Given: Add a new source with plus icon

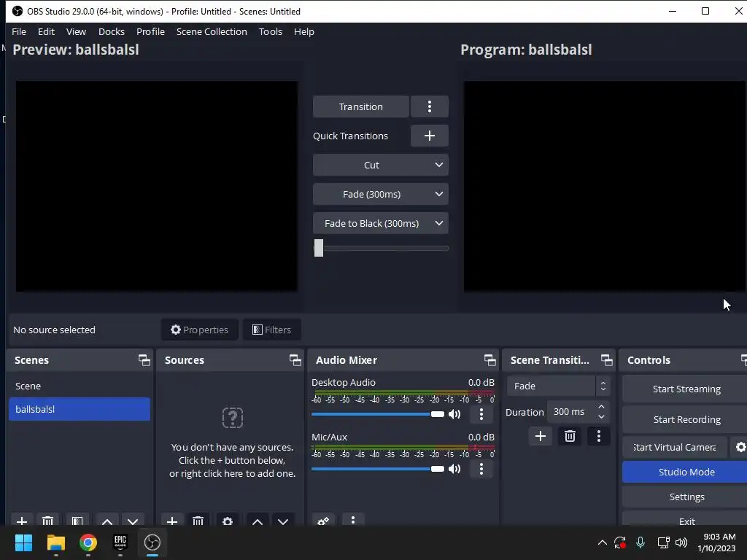Looking at the screenshot, I should [x=172, y=521].
